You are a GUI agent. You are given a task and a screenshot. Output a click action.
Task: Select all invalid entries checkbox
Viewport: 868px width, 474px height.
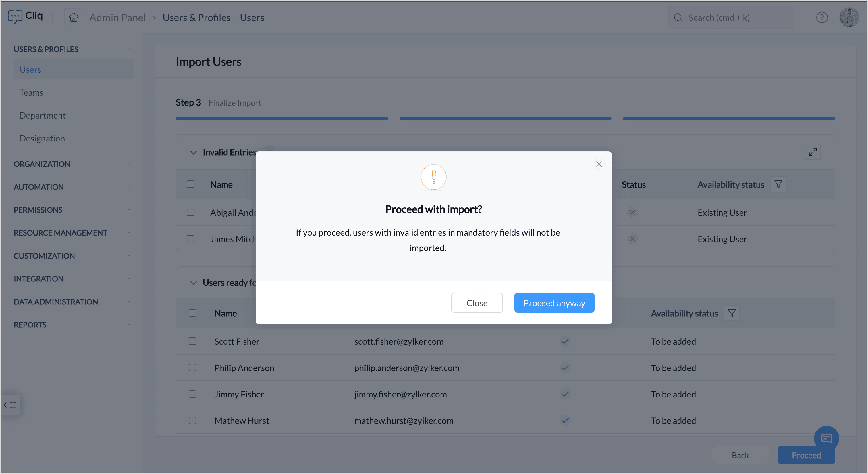tap(190, 184)
